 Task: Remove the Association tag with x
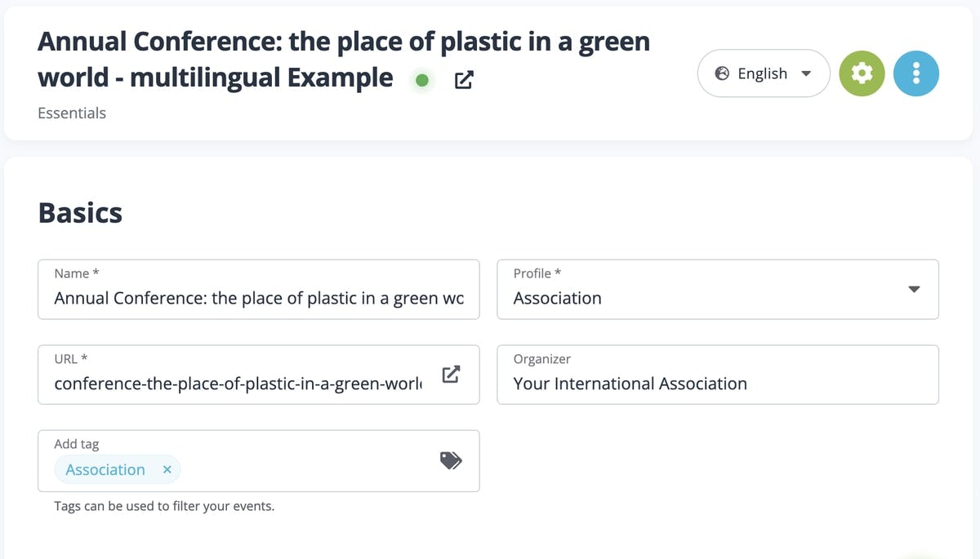tap(167, 470)
